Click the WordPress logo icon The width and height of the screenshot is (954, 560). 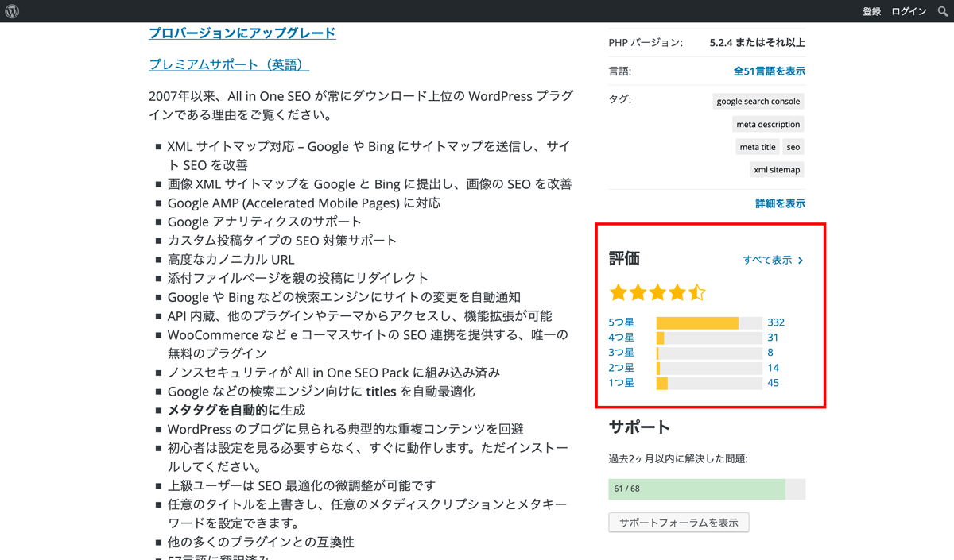tap(12, 11)
